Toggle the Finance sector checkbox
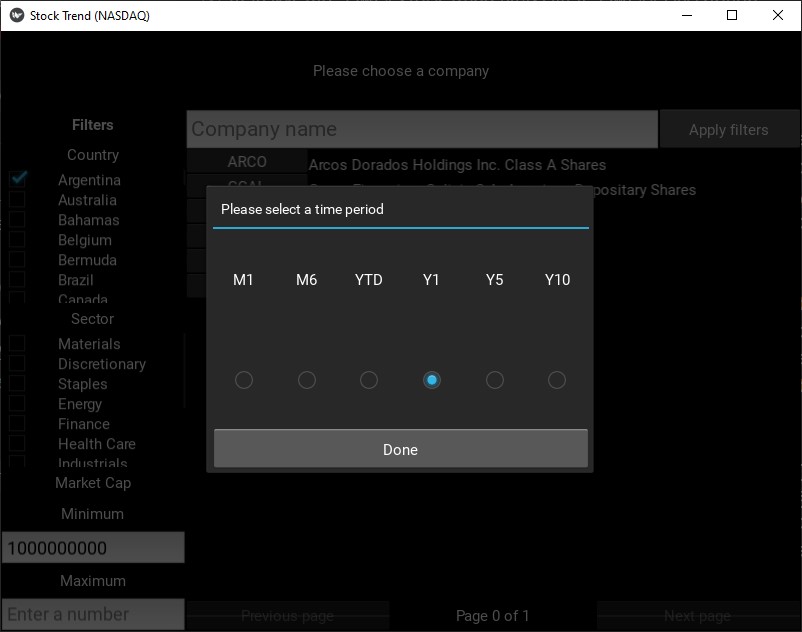The width and height of the screenshot is (802, 632). pyautogui.click(x=17, y=423)
